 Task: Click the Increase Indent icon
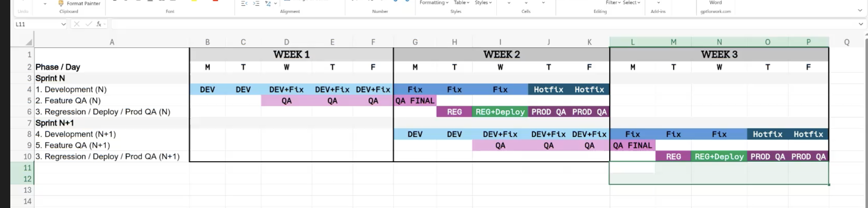tap(256, 3)
